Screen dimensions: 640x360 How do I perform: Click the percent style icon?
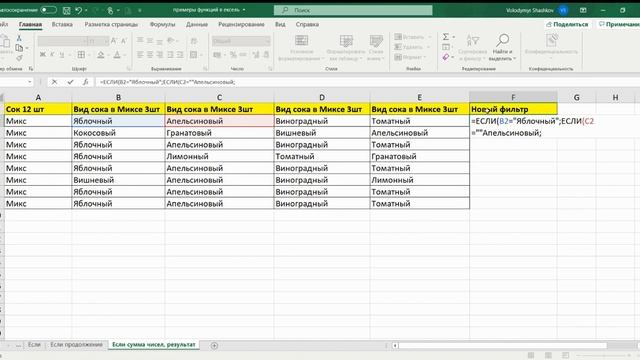(233, 54)
